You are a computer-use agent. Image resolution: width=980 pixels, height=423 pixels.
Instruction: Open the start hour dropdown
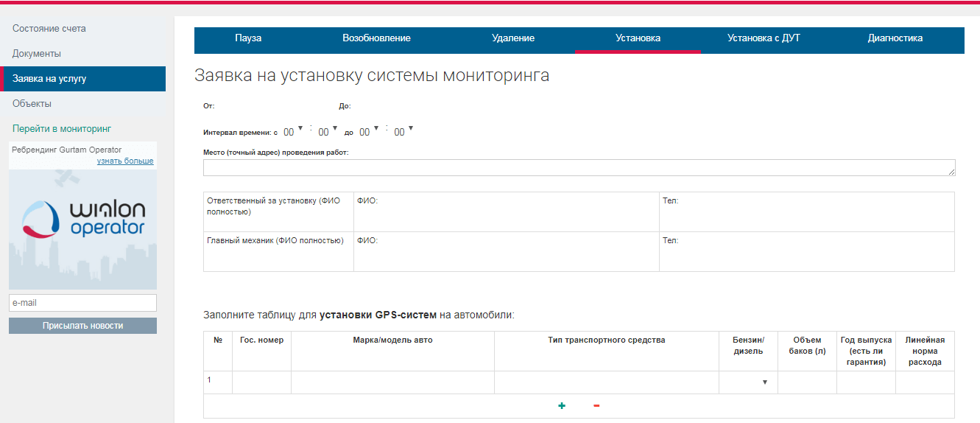293,131
